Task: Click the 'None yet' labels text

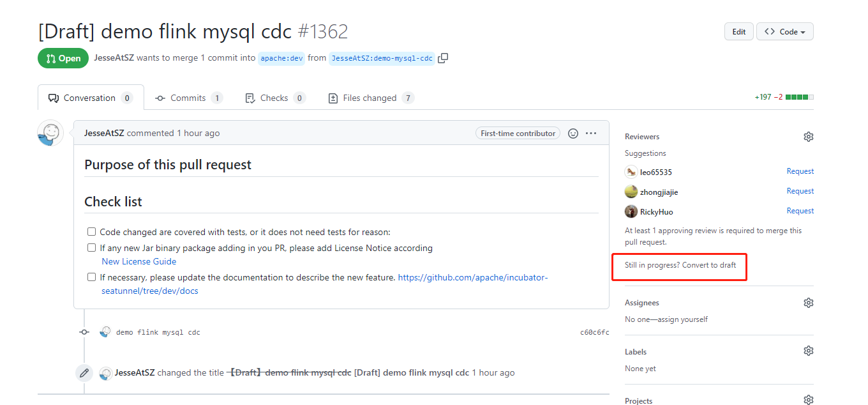Action: coord(640,369)
